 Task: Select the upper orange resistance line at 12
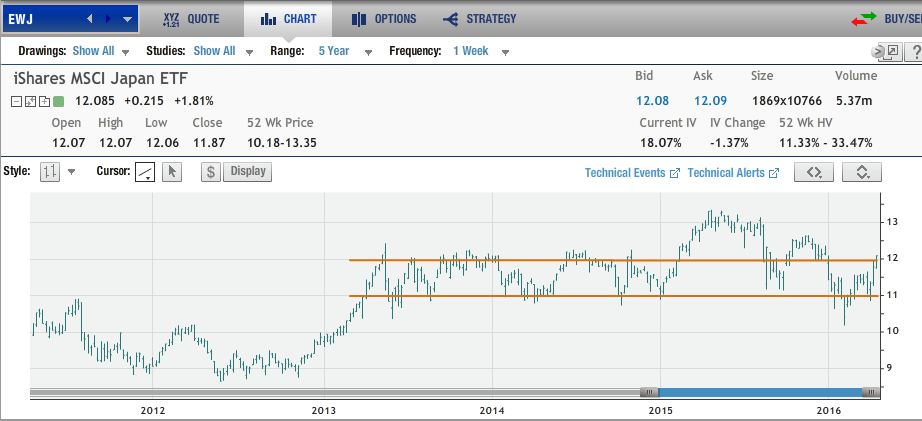click(614, 260)
